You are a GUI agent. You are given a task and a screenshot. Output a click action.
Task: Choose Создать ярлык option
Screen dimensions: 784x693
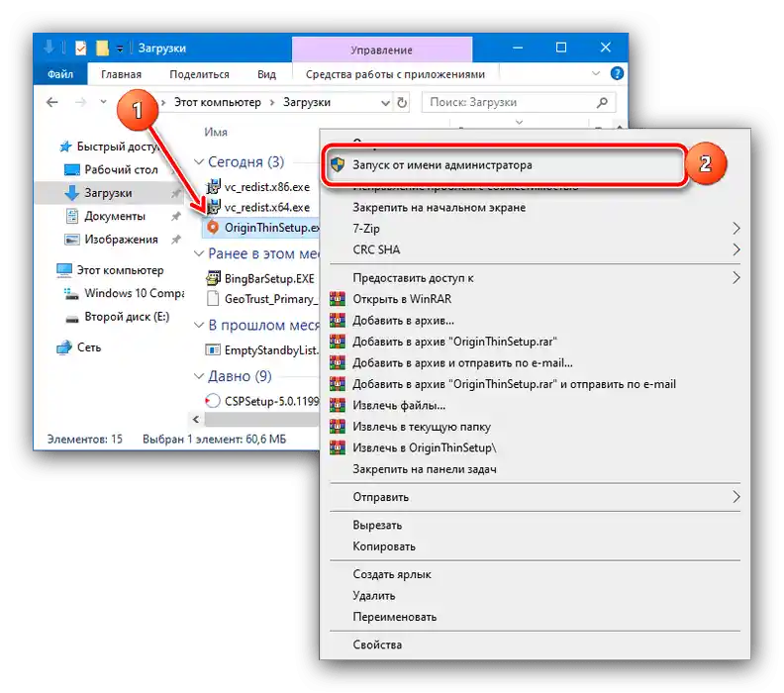coord(535,574)
